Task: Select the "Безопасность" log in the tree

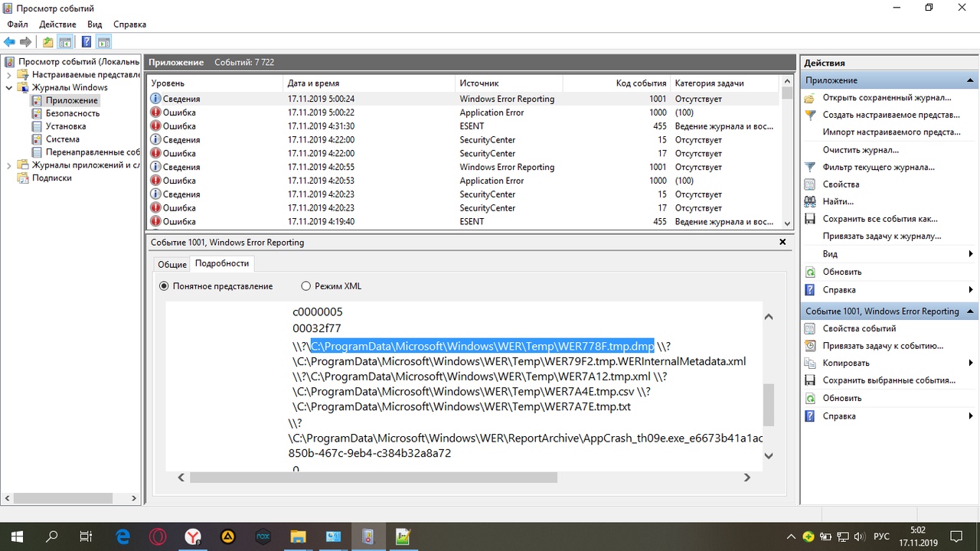Action: pyautogui.click(x=72, y=113)
